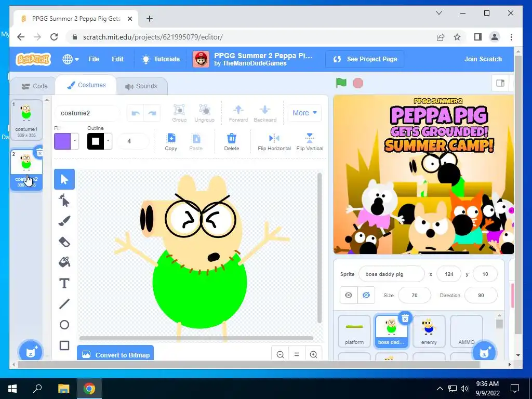
Task: Click the Scratch logo
Action: click(x=33, y=59)
